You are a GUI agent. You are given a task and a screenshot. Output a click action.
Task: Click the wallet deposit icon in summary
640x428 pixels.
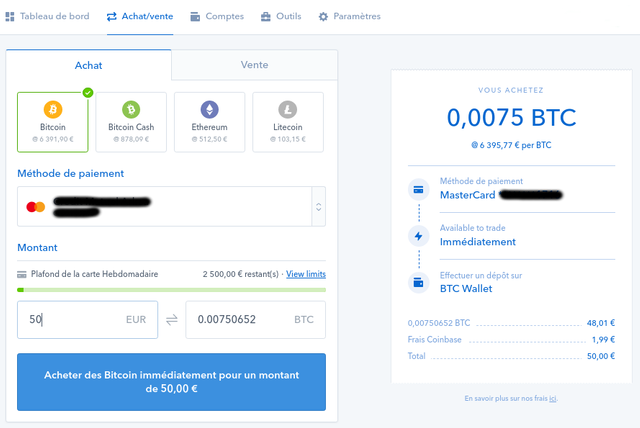point(418,282)
